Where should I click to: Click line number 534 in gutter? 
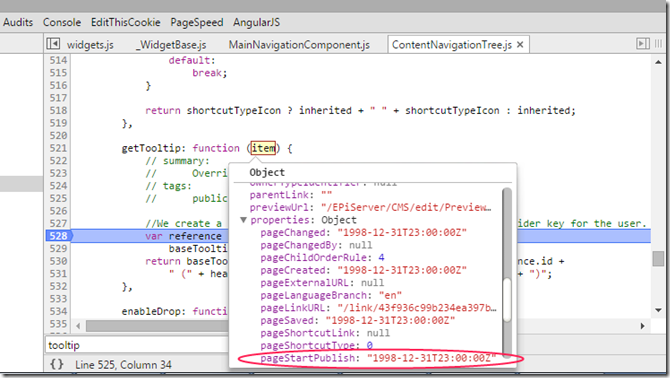coord(59,311)
